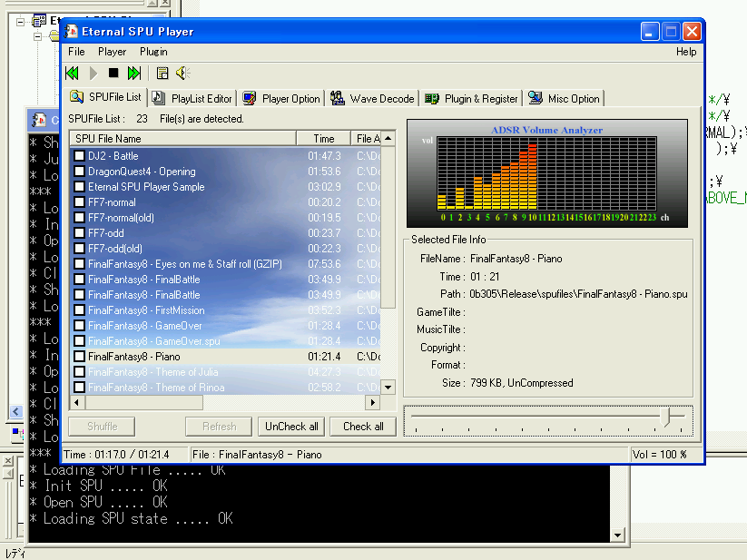Click the file list's scroll left arrow
Screen dimensions: 747x560
pyautogui.click(x=77, y=403)
